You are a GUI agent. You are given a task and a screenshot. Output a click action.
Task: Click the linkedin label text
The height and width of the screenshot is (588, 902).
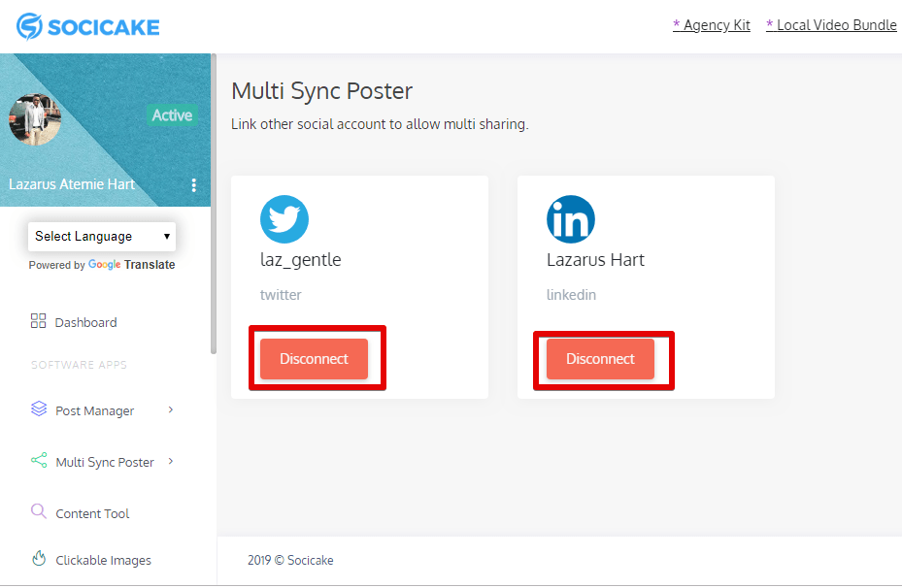coord(571,295)
